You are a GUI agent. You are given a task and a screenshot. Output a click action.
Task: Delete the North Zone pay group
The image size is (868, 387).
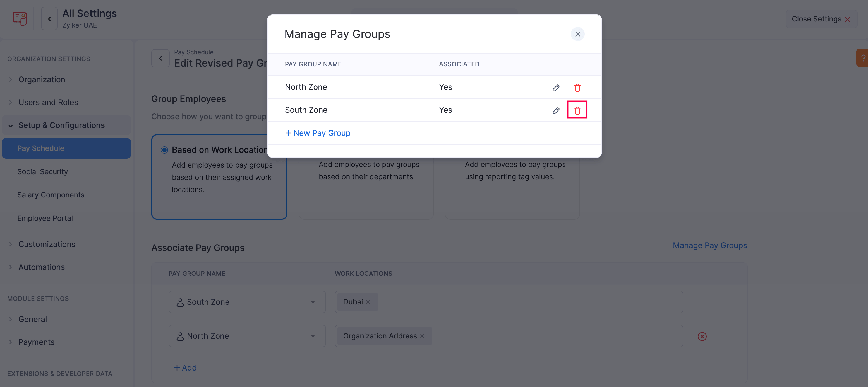tap(577, 88)
